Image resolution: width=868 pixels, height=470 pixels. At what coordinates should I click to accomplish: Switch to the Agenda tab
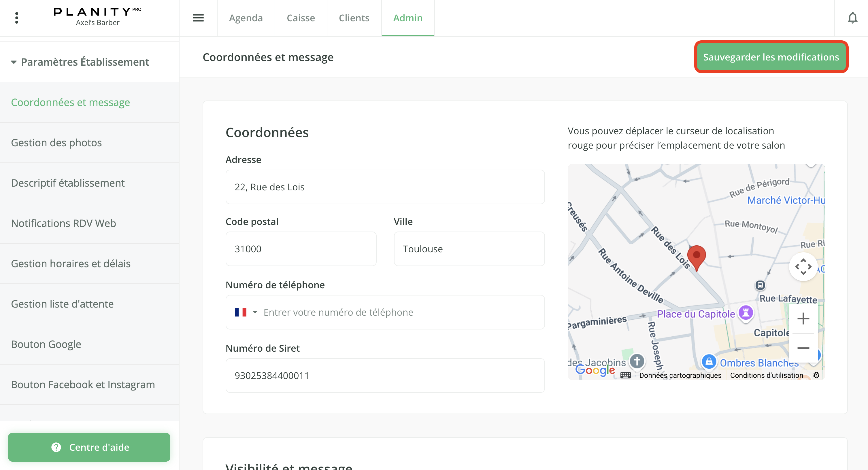click(x=246, y=18)
